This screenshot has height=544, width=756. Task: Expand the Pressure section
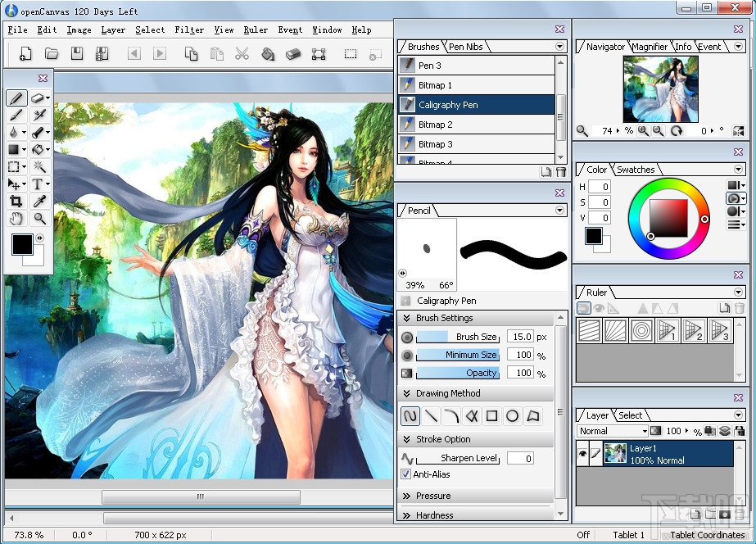click(x=432, y=496)
